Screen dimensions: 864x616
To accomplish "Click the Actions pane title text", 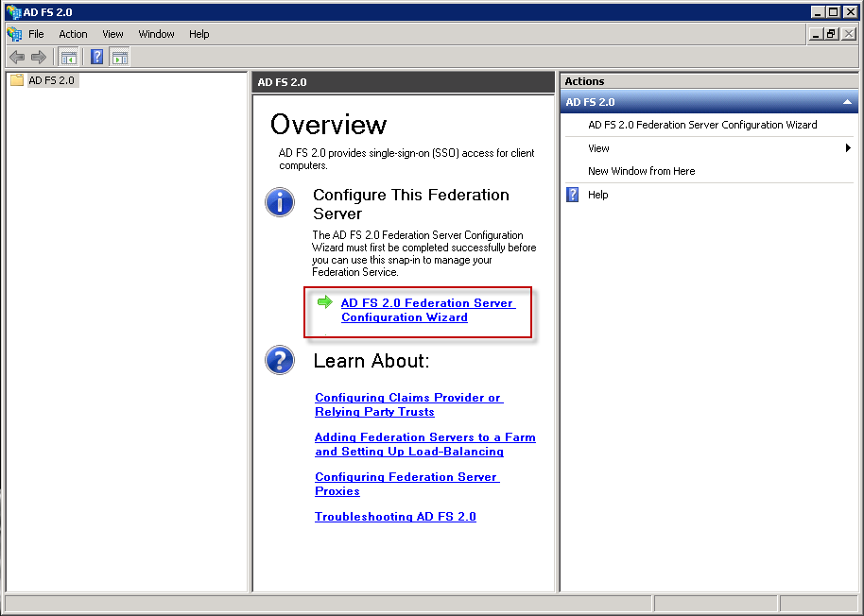I will tap(584, 81).
